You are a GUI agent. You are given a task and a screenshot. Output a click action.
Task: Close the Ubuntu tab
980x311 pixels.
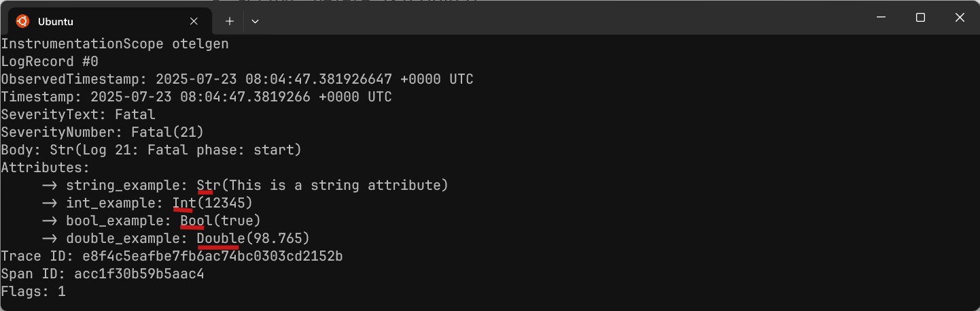pyautogui.click(x=198, y=21)
